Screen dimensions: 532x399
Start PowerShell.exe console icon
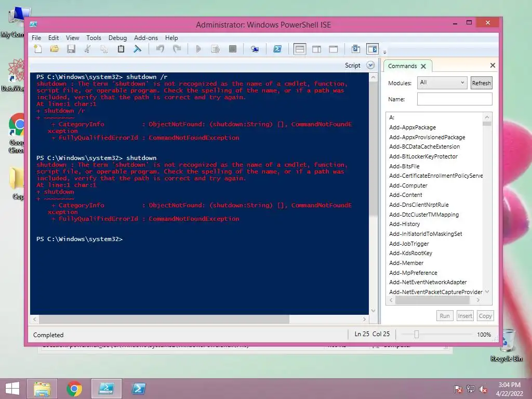[277, 49]
